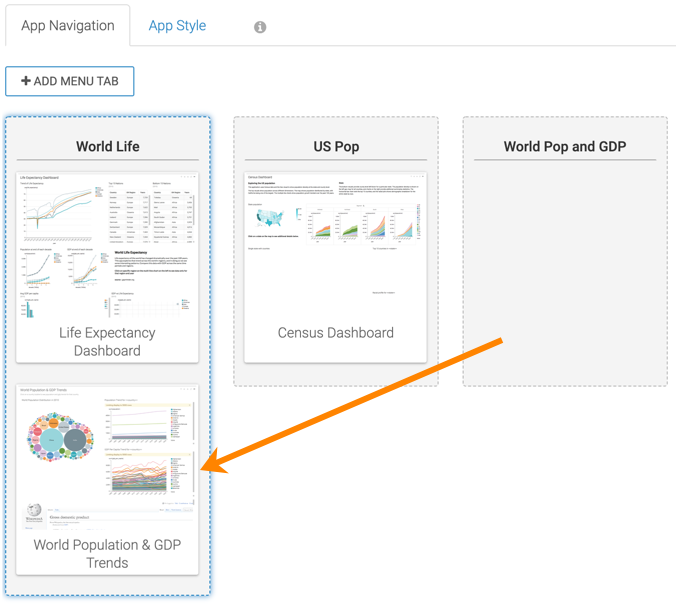Screen dimensions: 676x610
Task: Click the Census Dashboard caption text
Action: pos(336,333)
